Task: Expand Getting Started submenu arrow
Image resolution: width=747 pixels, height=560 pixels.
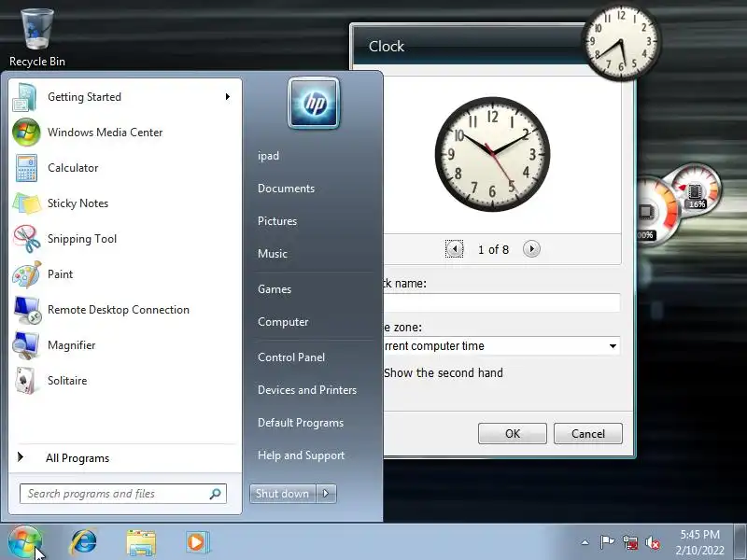Action: 228,97
